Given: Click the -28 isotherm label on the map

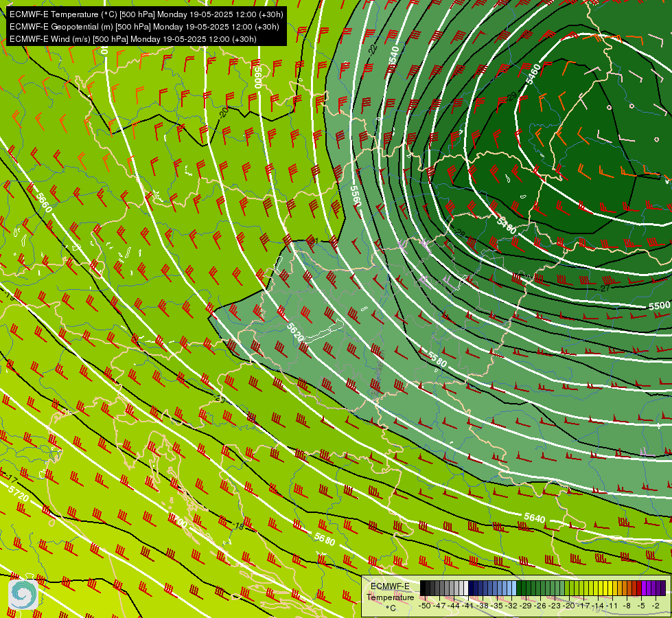Looking at the screenshot, I should tap(459, 233).
